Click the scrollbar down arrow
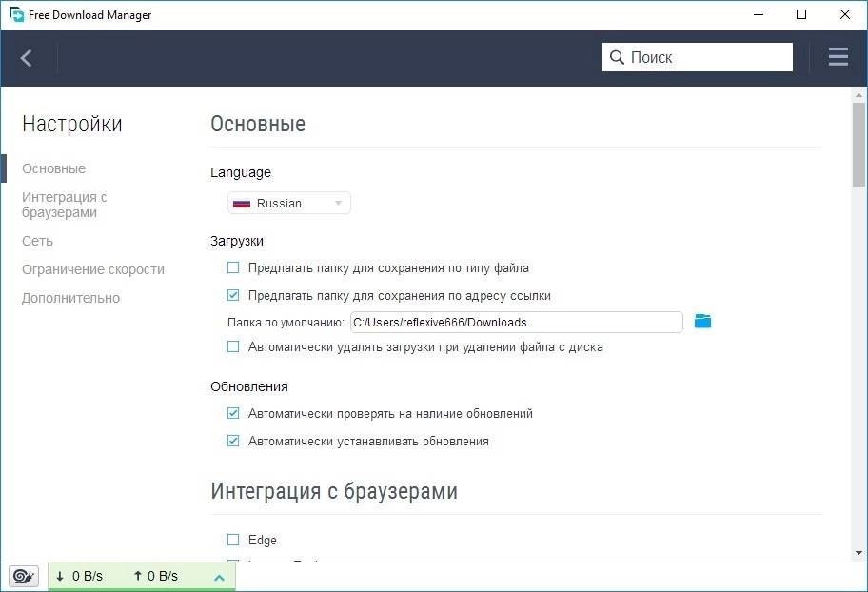 [858, 552]
